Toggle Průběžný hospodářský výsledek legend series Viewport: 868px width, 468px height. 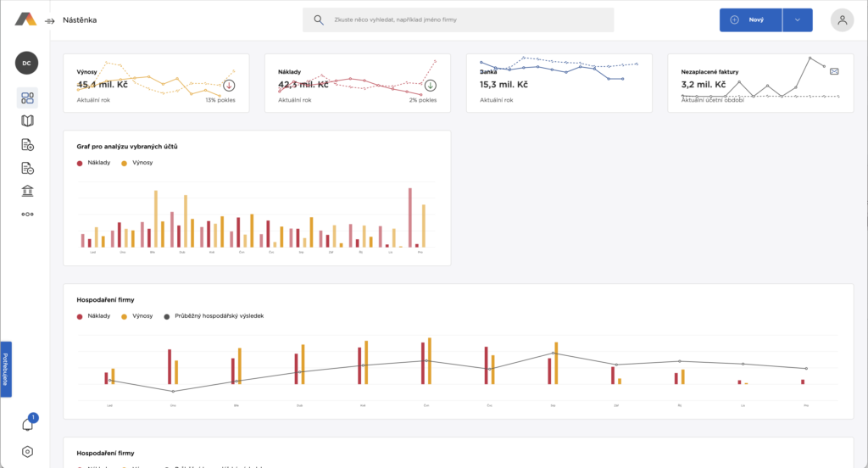click(214, 315)
